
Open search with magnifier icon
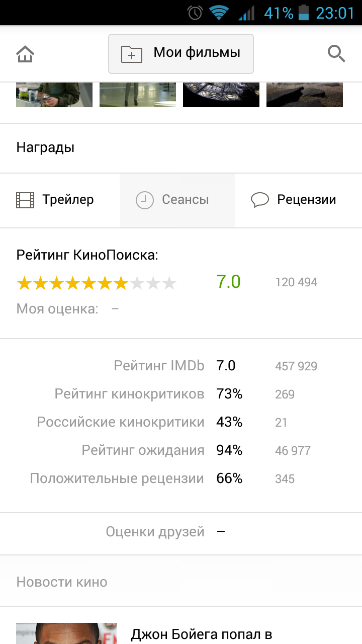click(336, 53)
